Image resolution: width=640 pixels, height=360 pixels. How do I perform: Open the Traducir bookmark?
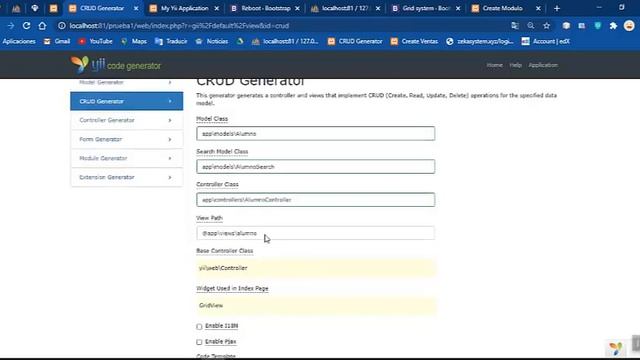coord(171,41)
